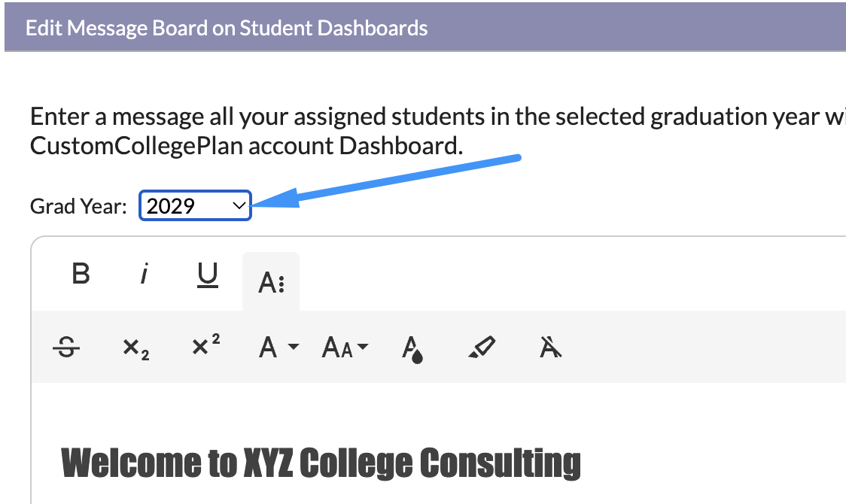Click the Grad Year label
846x504 pixels.
pos(78,206)
